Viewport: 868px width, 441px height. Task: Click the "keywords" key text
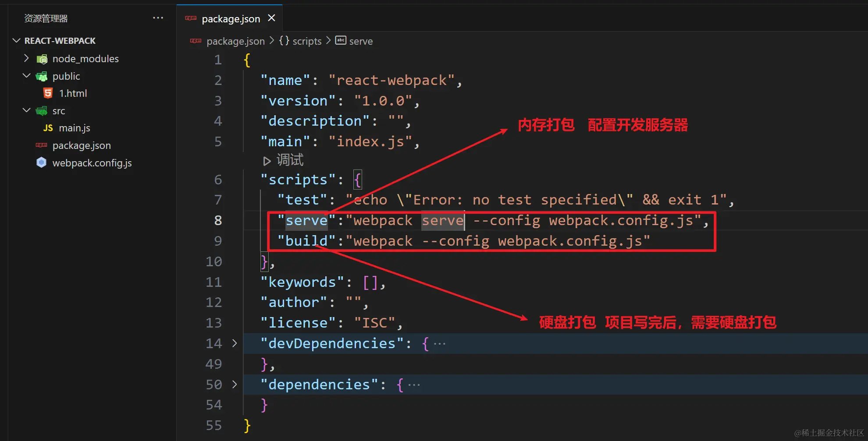click(x=302, y=282)
